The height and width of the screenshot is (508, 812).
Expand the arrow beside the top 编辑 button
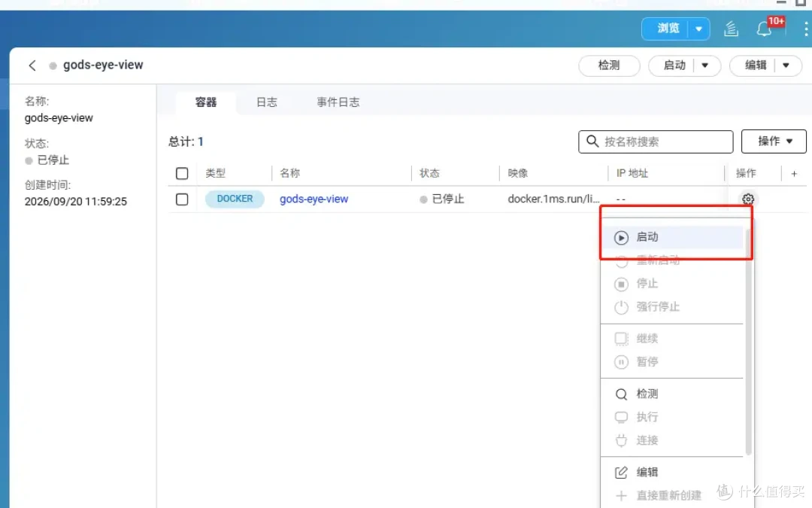coord(786,65)
